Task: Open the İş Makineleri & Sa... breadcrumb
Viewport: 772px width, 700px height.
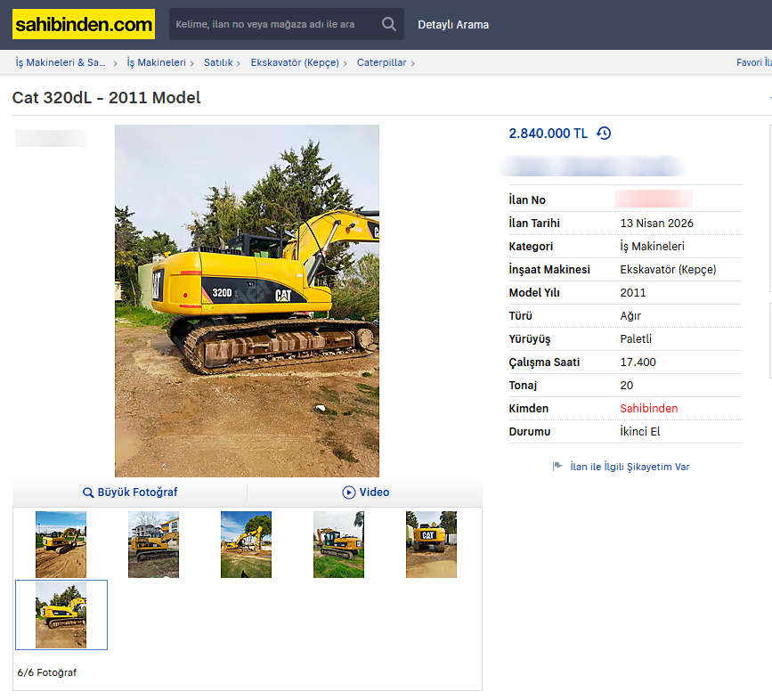Action: [60, 62]
